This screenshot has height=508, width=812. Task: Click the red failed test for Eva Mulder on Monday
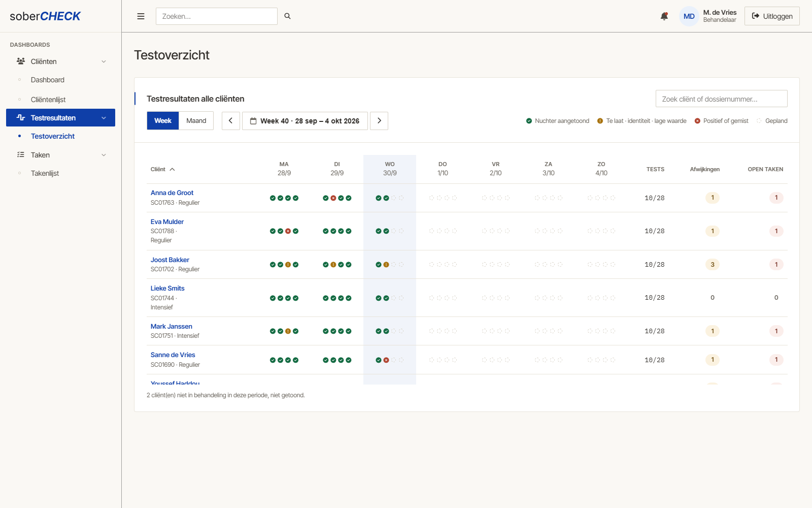pos(288,231)
